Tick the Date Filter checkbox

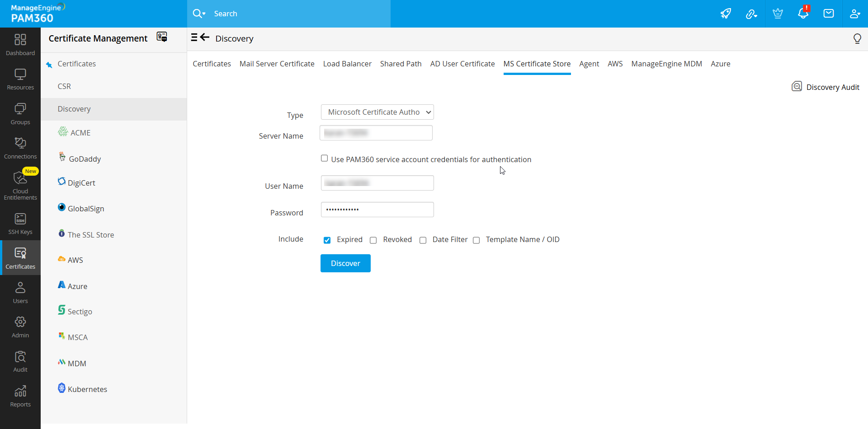[x=423, y=240]
